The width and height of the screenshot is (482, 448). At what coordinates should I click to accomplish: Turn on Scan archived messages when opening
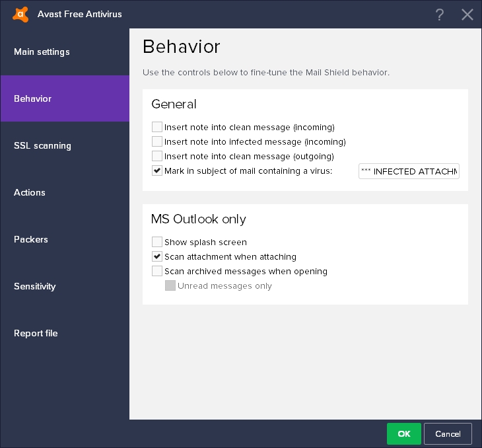click(x=157, y=271)
